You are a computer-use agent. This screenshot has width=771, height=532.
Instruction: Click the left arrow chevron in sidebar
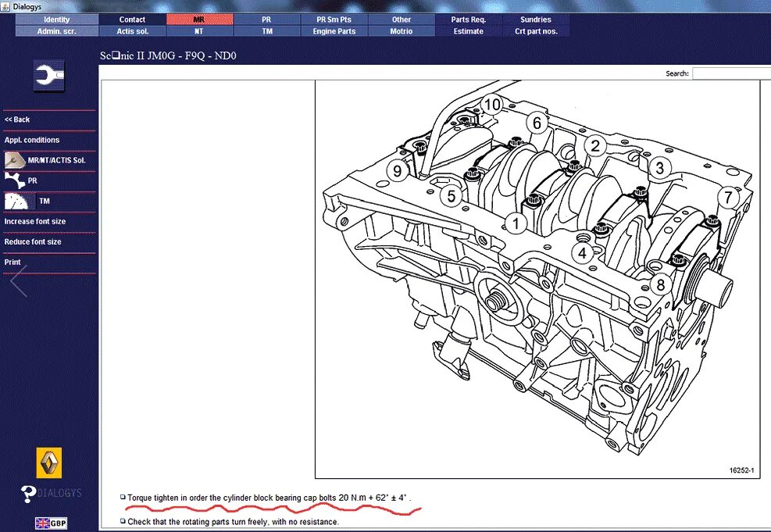pyautogui.click(x=19, y=280)
